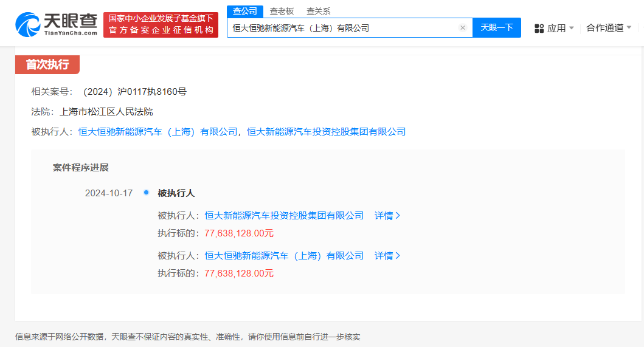Image resolution: width=644 pixels, height=347 pixels.
Task: Click case number (2024)沪0117执8160号
Action: 135,92
